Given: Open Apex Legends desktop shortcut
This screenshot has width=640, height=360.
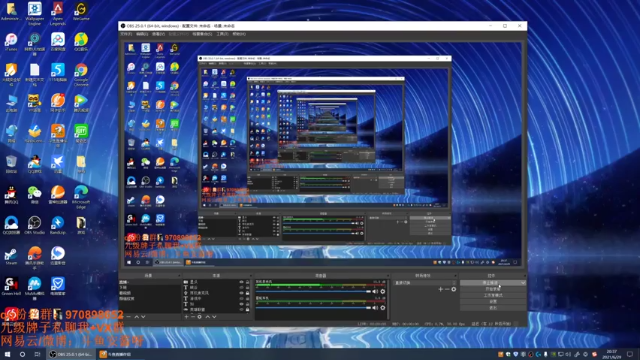Looking at the screenshot, I should 58,13.
